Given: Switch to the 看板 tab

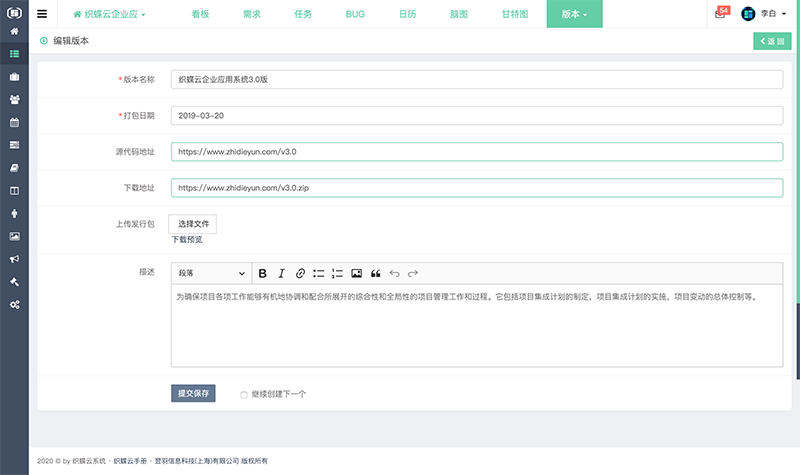Looking at the screenshot, I should pyautogui.click(x=201, y=14).
